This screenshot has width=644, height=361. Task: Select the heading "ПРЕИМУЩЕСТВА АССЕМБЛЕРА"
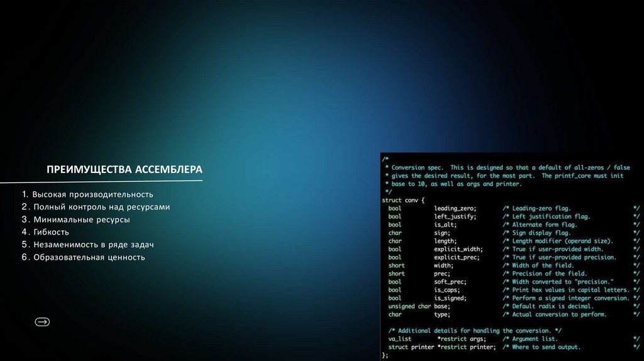(125, 170)
